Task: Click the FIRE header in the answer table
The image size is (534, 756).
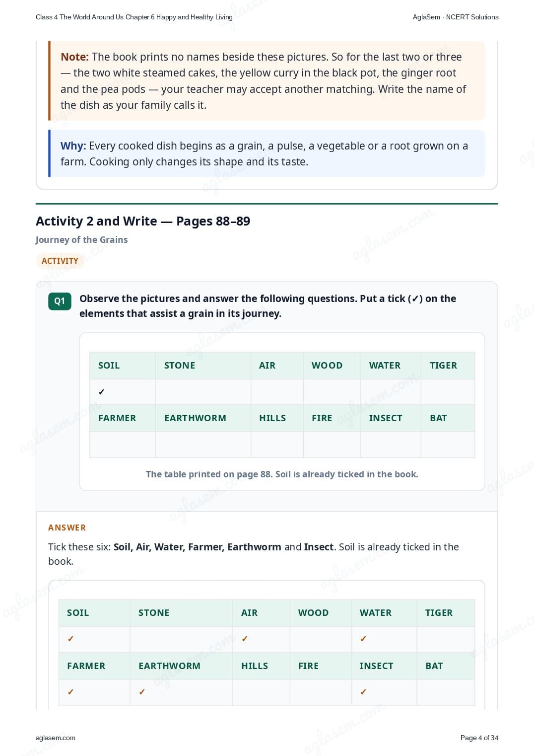Action: coord(309,666)
